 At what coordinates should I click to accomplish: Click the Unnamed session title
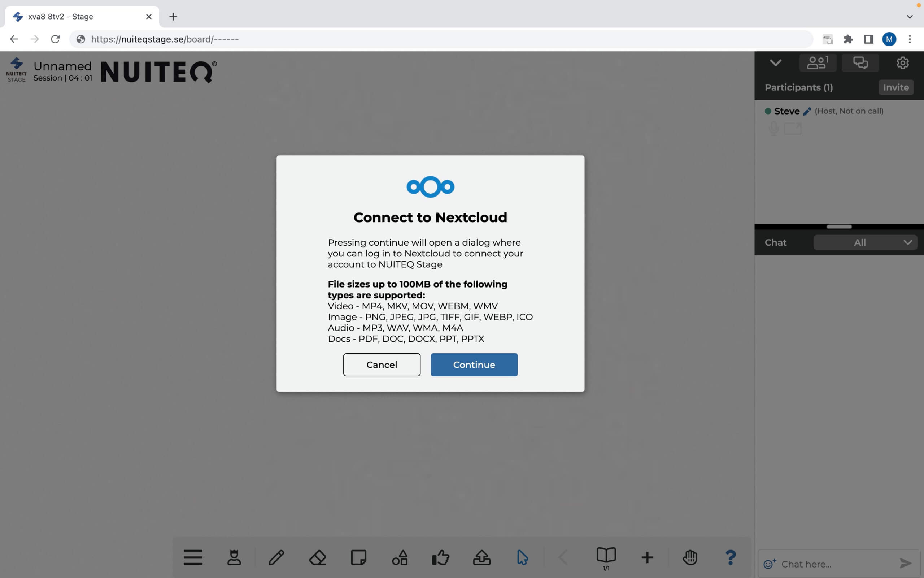pos(62,66)
